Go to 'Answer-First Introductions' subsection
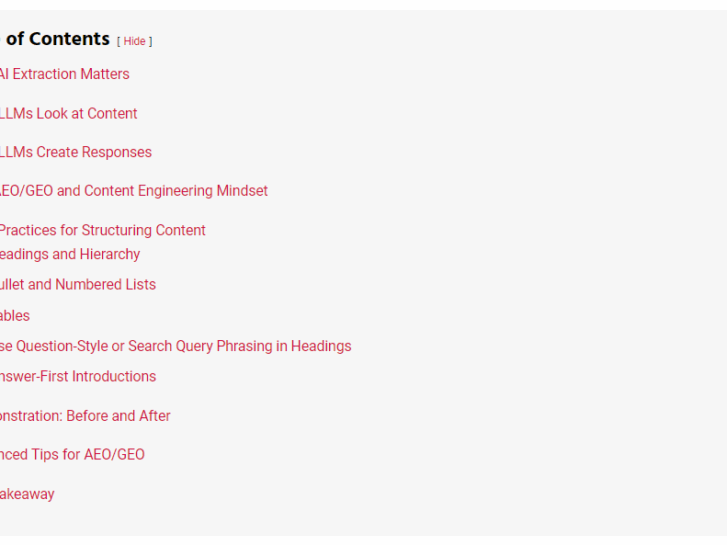 click(x=78, y=376)
